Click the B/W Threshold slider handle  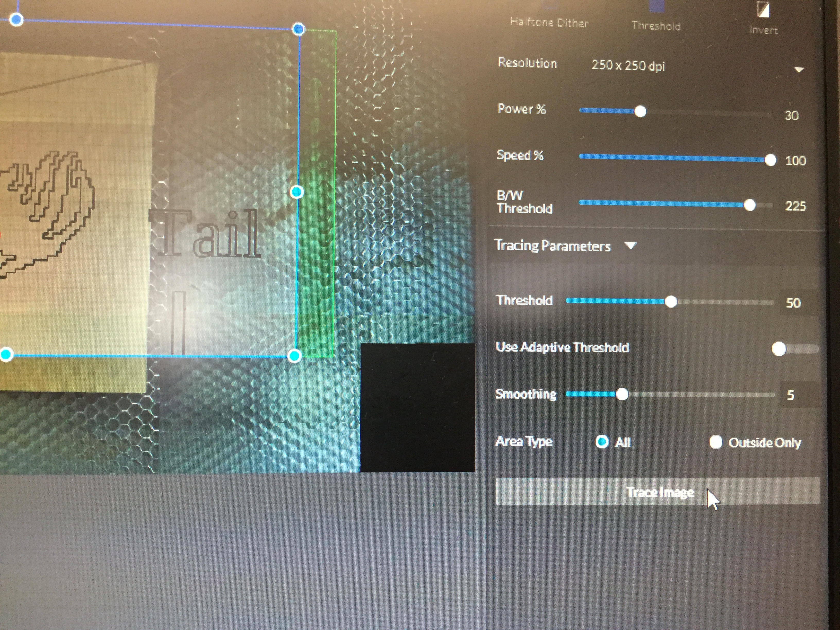pos(750,205)
